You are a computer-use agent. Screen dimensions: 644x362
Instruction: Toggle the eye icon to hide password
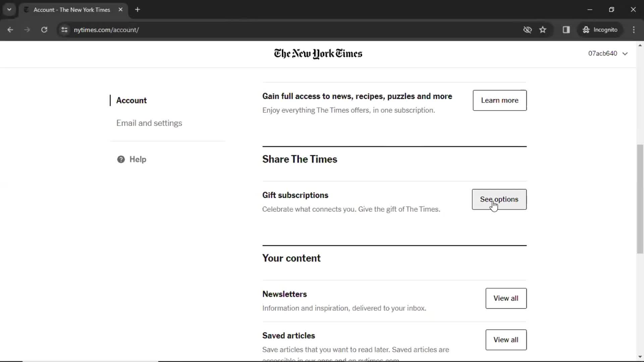pyautogui.click(x=527, y=29)
